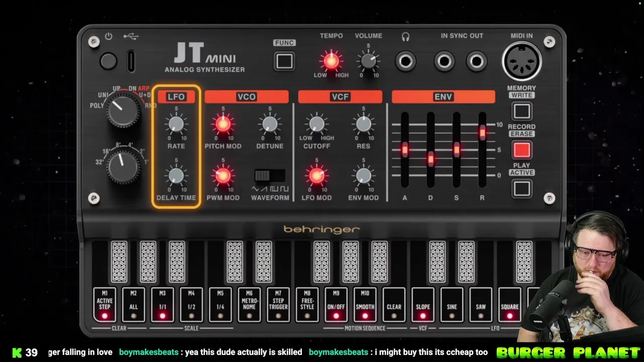Toggle the SLOPE VCF key
The height and width of the screenshot is (362, 644).
pyautogui.click(x=423, y=305)
